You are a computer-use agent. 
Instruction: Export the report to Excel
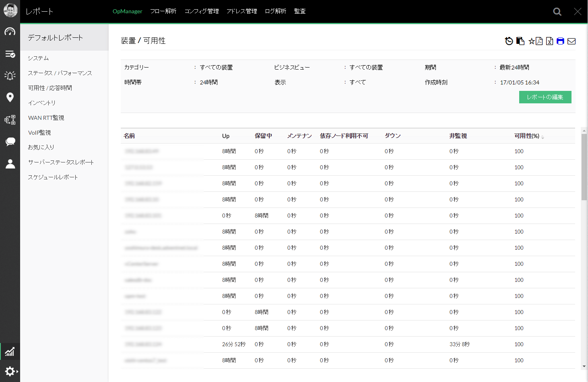click(549, 41)
